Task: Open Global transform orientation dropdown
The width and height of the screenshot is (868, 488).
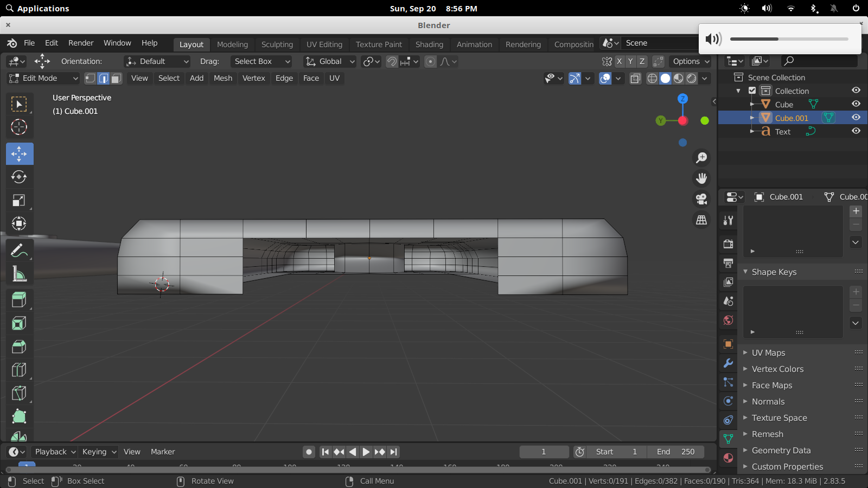Action: click(x=330, y=61)
